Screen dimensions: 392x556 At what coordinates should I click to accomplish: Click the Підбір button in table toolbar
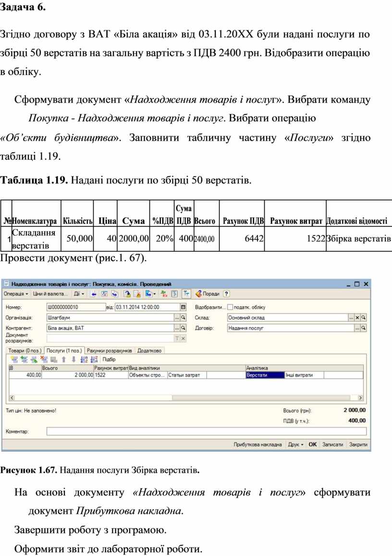coord(109,359)
